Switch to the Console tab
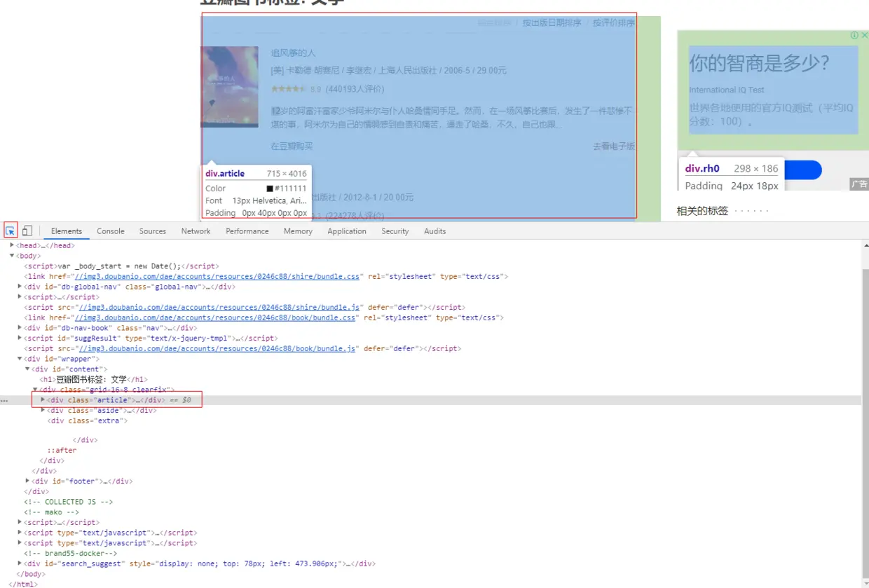The height and width of the screenshot is (588, 869). [110, 231]
